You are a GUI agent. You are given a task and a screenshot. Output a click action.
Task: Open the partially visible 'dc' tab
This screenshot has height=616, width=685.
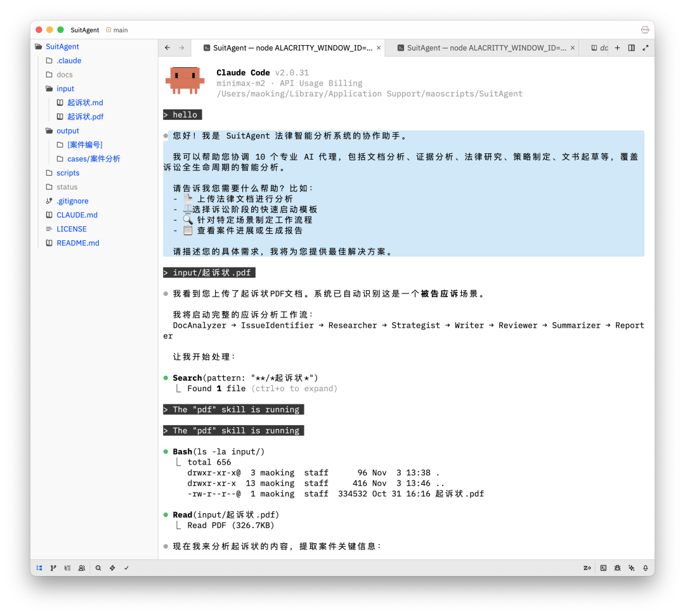599,48
